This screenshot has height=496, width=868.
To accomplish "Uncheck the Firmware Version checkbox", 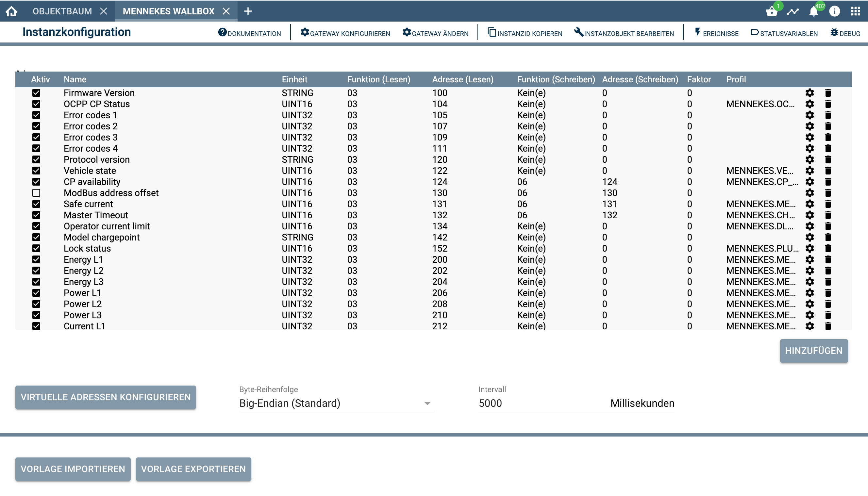I will (36, 93).
